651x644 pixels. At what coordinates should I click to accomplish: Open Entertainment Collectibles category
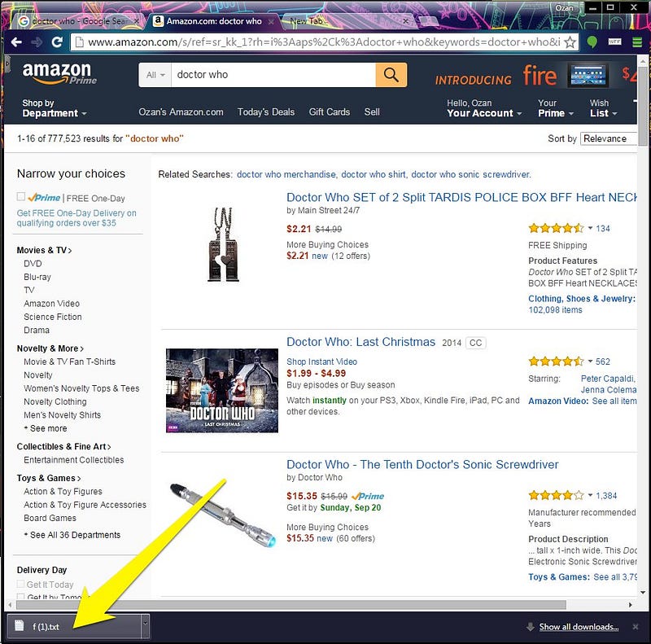click(x=74, y=460)
